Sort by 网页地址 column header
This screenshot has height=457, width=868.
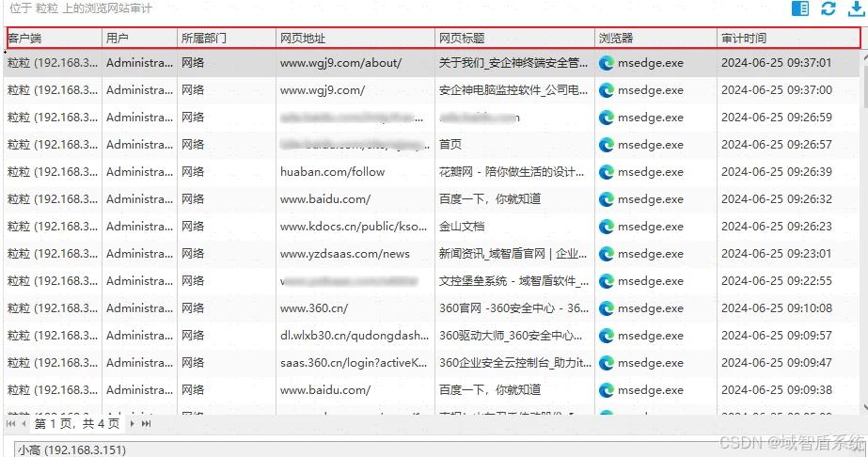355,39
